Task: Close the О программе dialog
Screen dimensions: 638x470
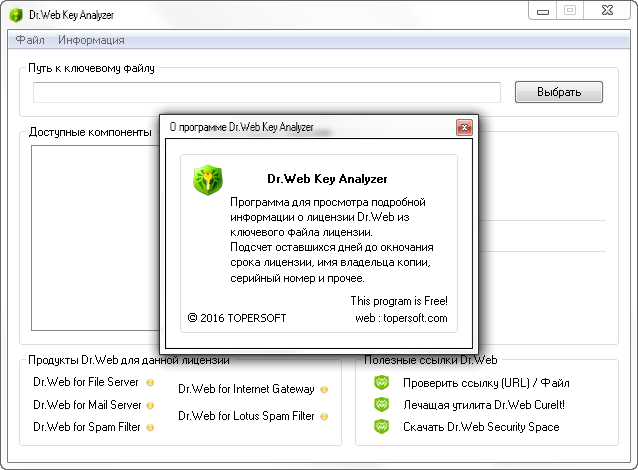Action: (x=464, y=128)
